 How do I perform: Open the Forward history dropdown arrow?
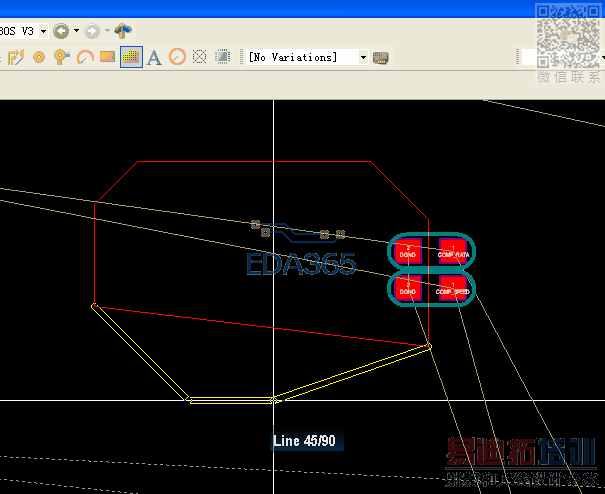pyautogui.click(x=107, y=30)
